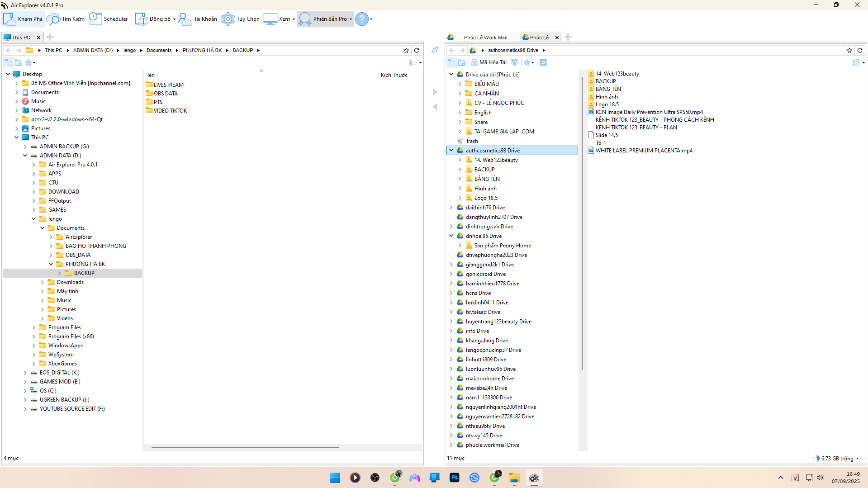This screenshot has width=868, height=488.
Task: Open Photoshop from the Windows taskbar
Action: (x=454, y=478)
